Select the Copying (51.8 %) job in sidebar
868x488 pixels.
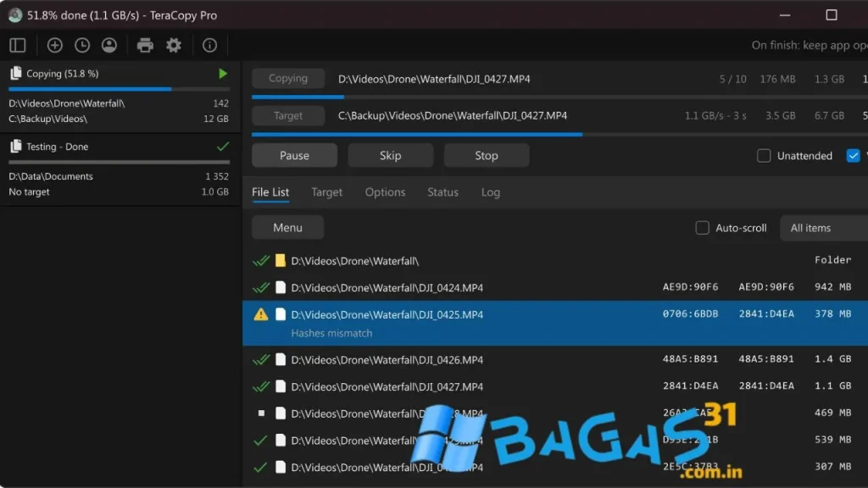120,97
